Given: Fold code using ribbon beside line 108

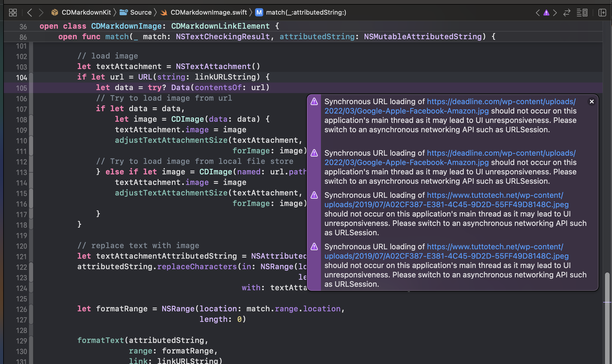Looking at the screenshot, I should tap(31, 119).
